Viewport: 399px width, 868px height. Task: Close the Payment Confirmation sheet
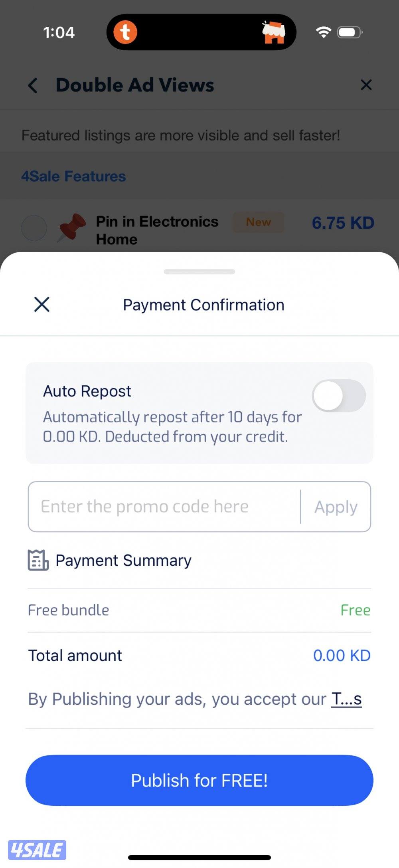42,304
